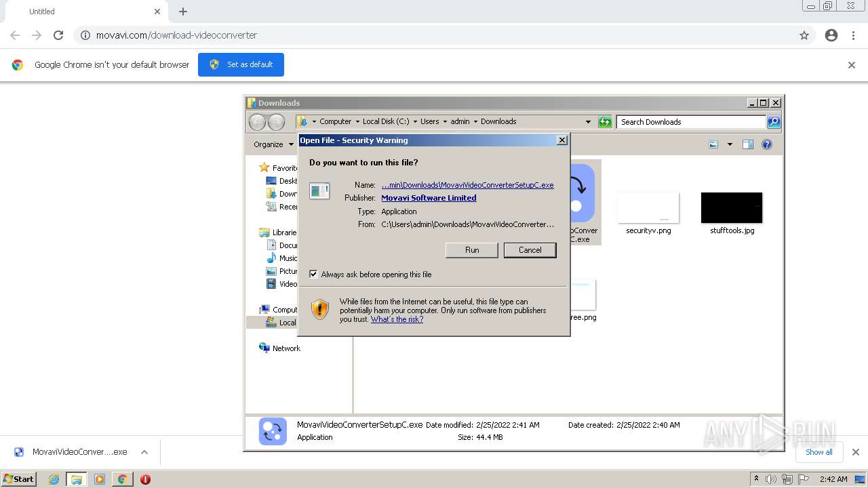
Task: Open the What's the risk link
Action: [x=397, y=319]
